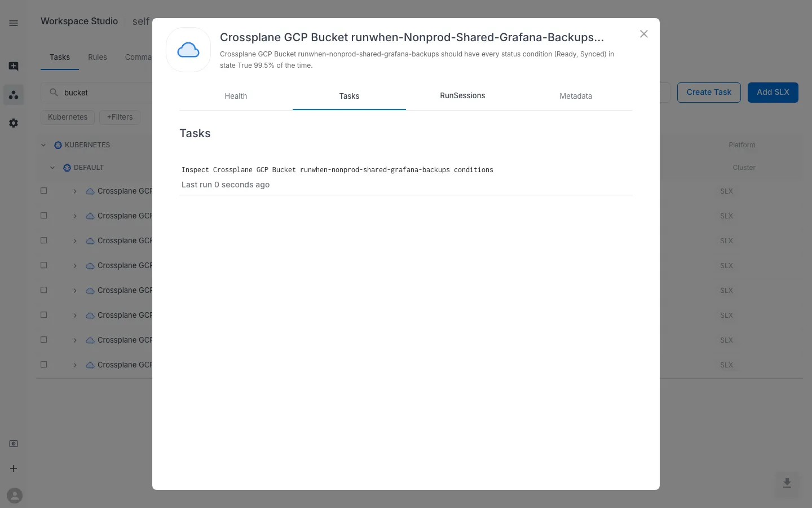Image resolution: width=812 pixels, height=508 pixels.
Task: Expand the first Crossplane GCP row
Action: pos(75,191)
